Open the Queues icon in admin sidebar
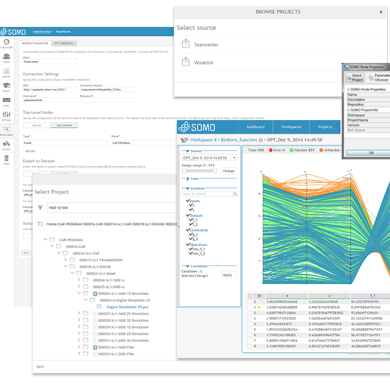Image resolution: width=390 pixels, height=390 pixels. tap(6, 71)
